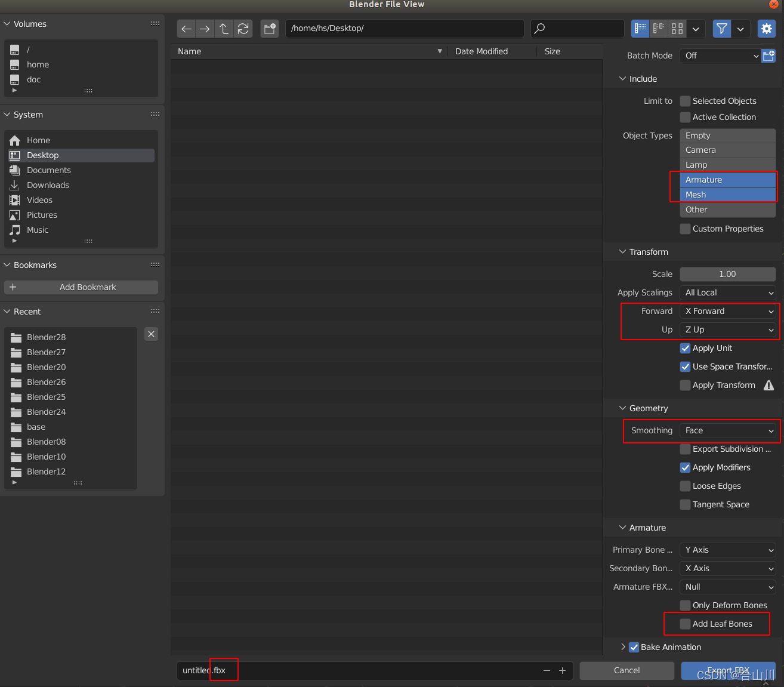Click Cancel button
The width and height of the screenshot is (784, 687).
(626, 671)
